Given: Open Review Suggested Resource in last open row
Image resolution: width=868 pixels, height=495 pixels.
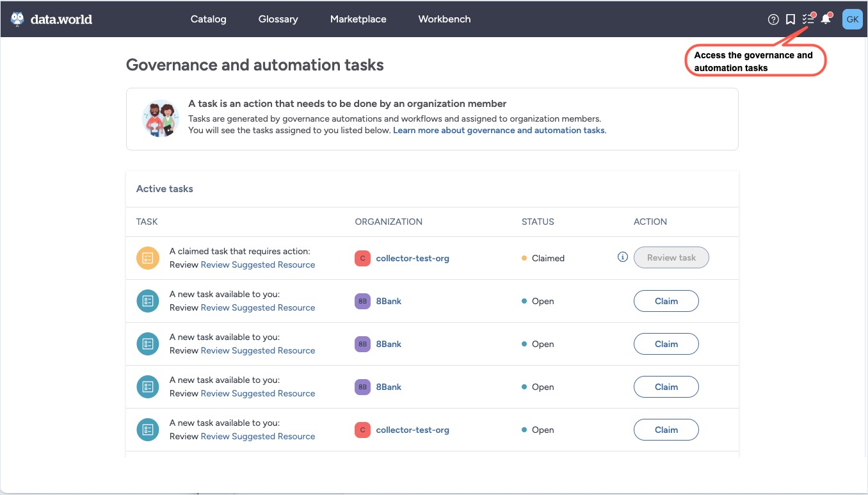Looking at the screenshot, I should pos(258,436).
